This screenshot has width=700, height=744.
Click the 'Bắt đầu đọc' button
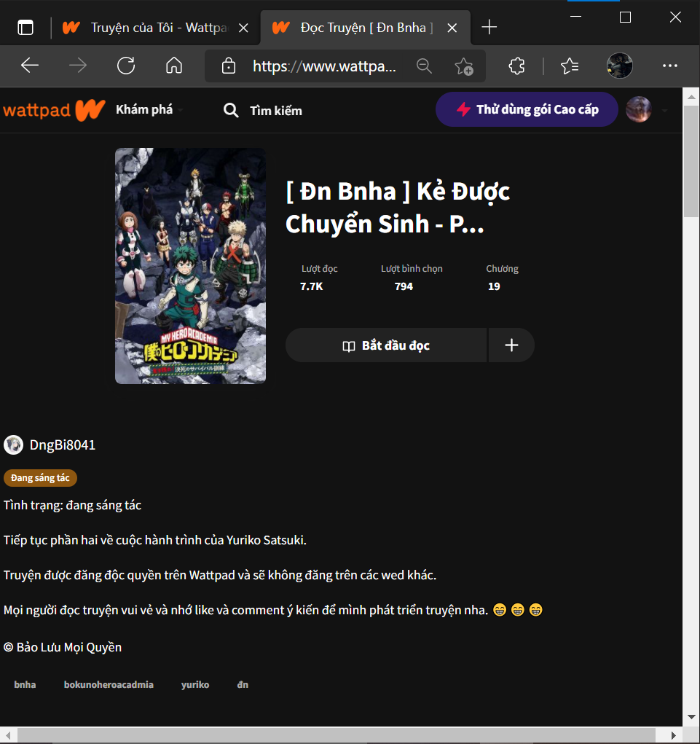(x=385, y=345)
